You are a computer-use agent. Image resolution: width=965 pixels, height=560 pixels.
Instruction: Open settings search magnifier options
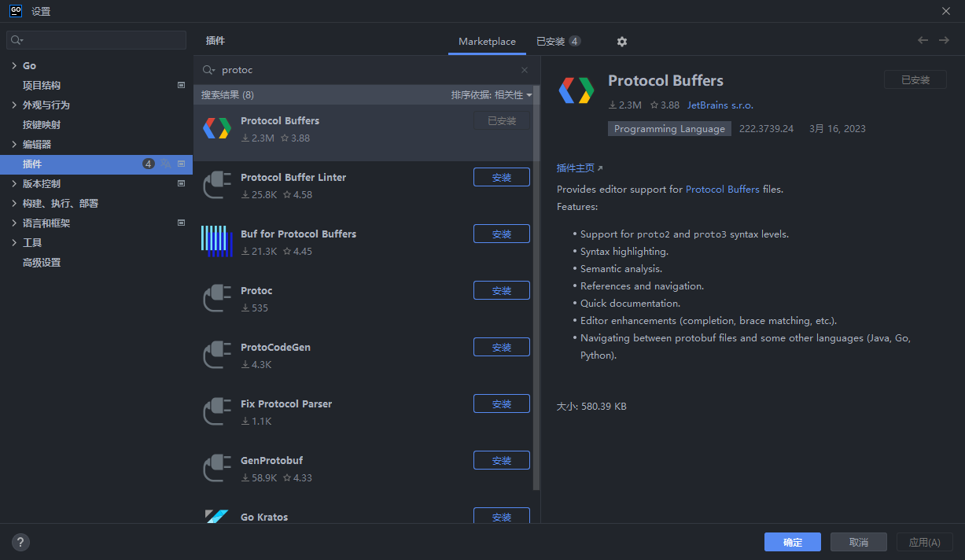point(17,39)
